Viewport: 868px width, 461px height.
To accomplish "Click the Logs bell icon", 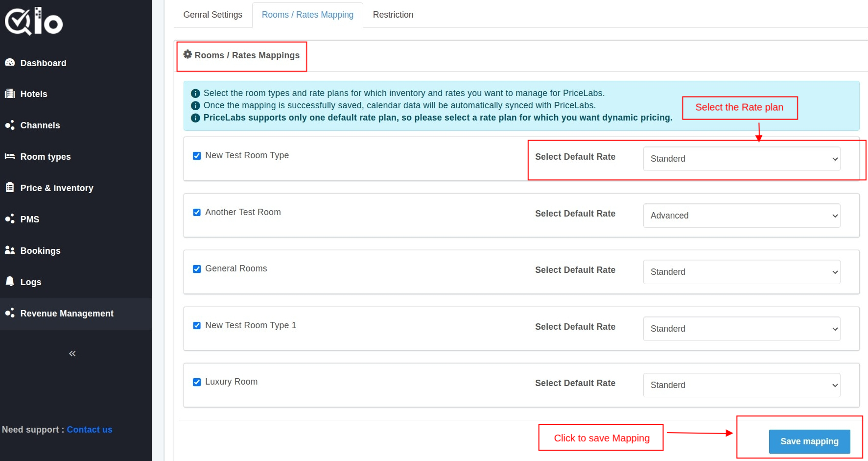I will tap(10, 281).
